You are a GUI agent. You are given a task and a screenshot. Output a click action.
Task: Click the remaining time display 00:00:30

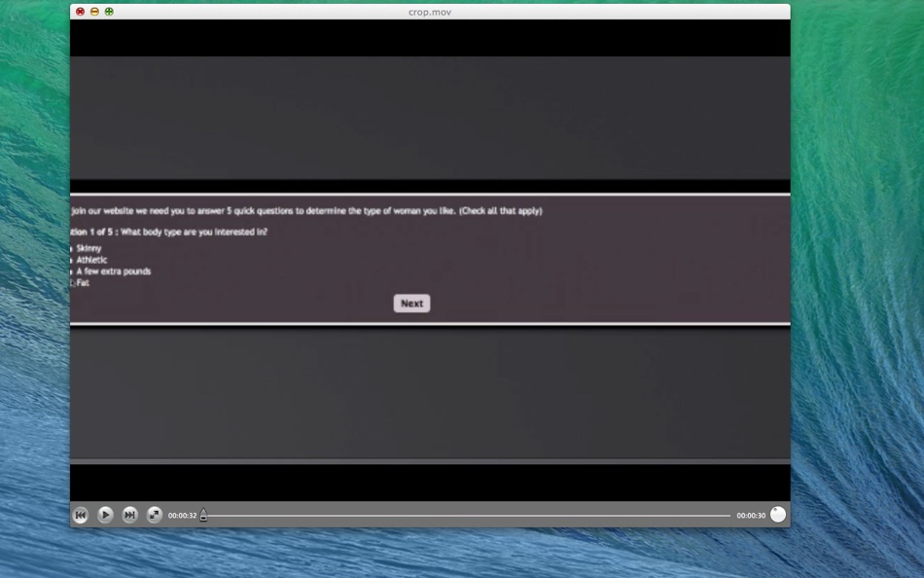749,515
